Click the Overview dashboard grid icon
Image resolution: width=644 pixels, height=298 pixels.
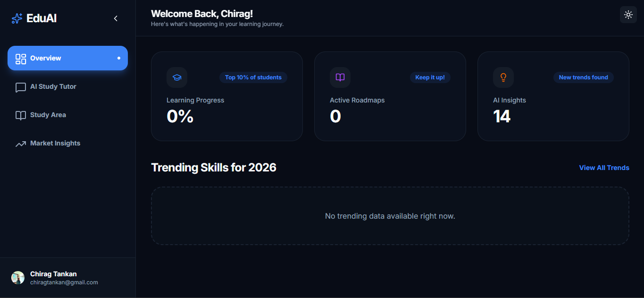[21, 59]
